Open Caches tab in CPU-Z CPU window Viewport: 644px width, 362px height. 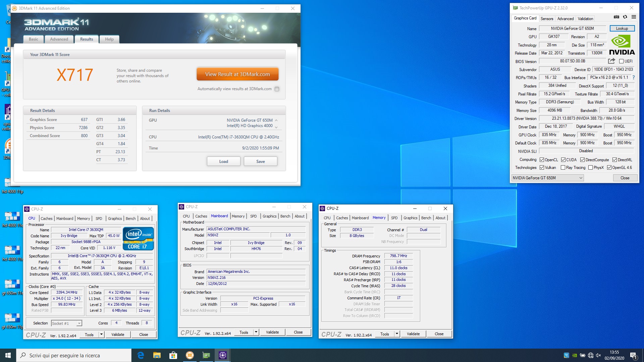pos(47,219)
